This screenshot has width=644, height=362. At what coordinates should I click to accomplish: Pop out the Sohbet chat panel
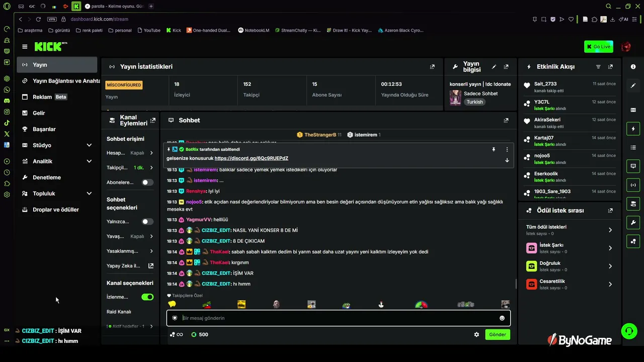(x=506, y=120)
